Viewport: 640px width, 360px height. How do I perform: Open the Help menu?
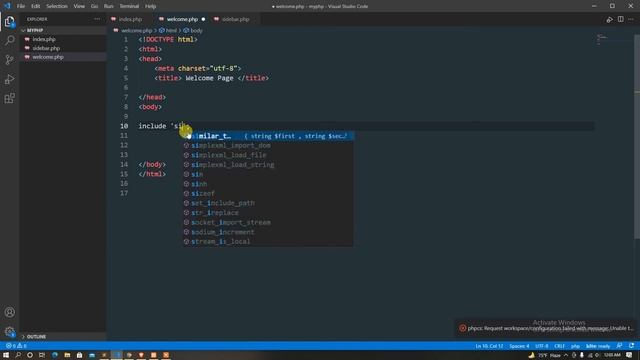click(x=151, y=6)
